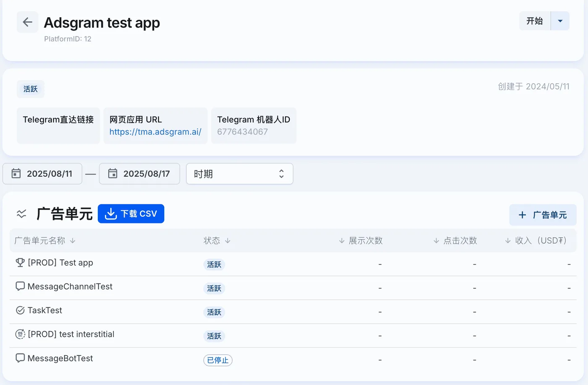Click the 已停止 status badge for MessageBotTest
This screenshot has height=385, width=588.
[218, 360]
